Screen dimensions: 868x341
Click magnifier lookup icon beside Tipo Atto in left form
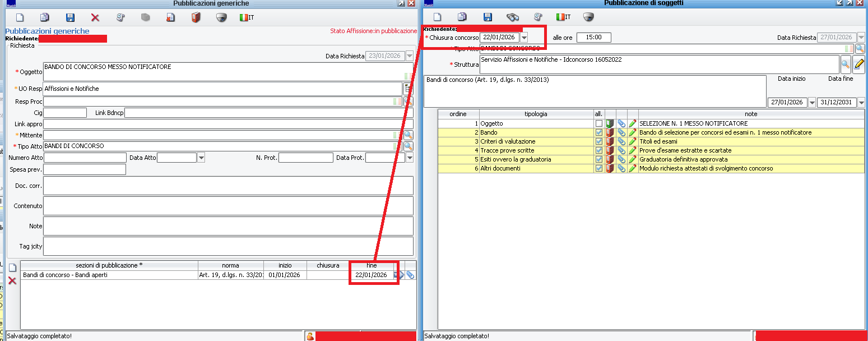(x=409, y=146)
